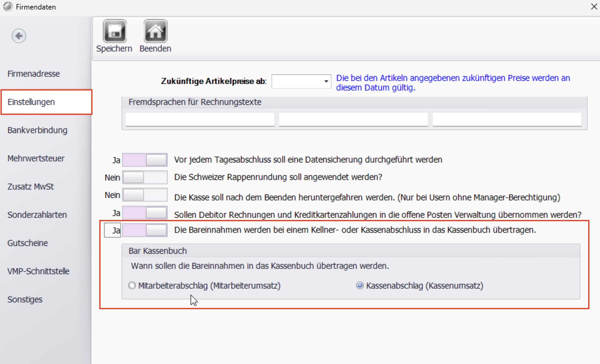The width and height of the screenshot is (600, 364).
Task: Click the first Fremdsprachen text field
Action: [200, 119]
